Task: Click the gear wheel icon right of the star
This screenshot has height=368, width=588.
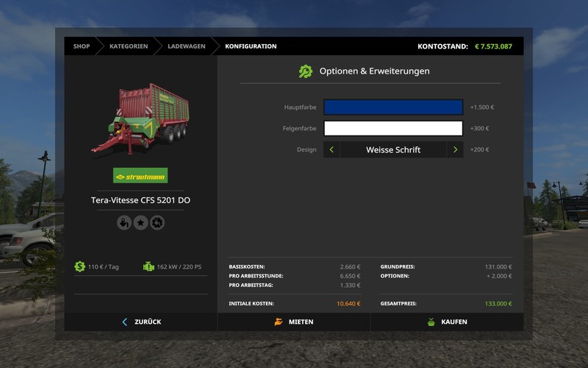Action: (157, 222)
